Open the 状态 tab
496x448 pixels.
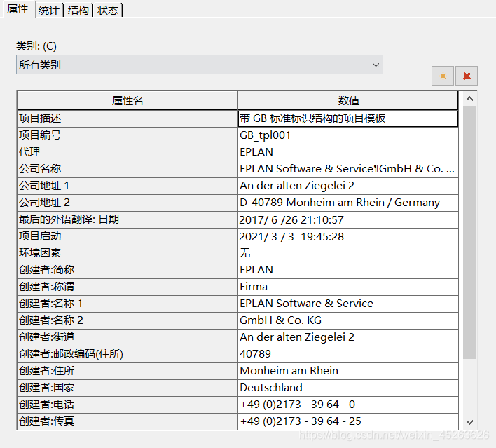(x=107, y=10)
